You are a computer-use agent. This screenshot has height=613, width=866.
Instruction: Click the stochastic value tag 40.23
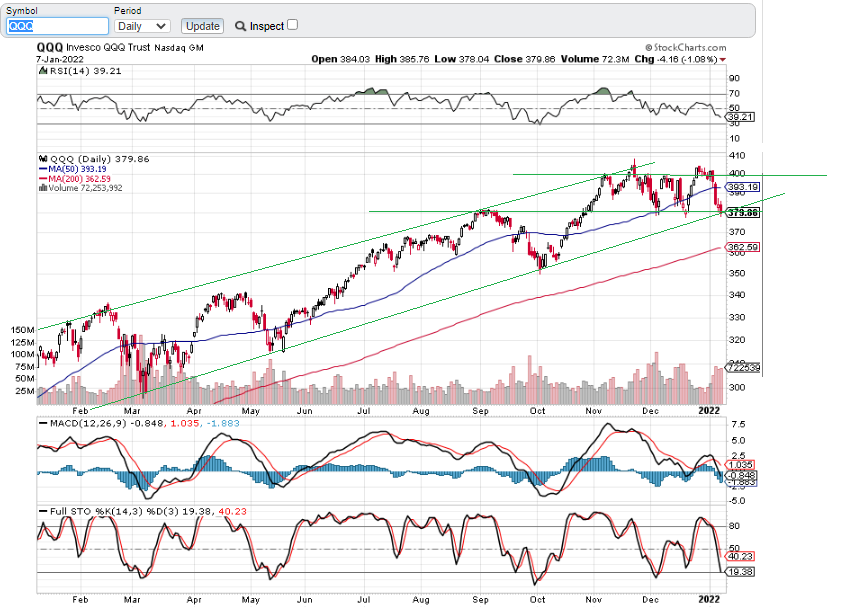pyautogui.click(x=741, y=556)
